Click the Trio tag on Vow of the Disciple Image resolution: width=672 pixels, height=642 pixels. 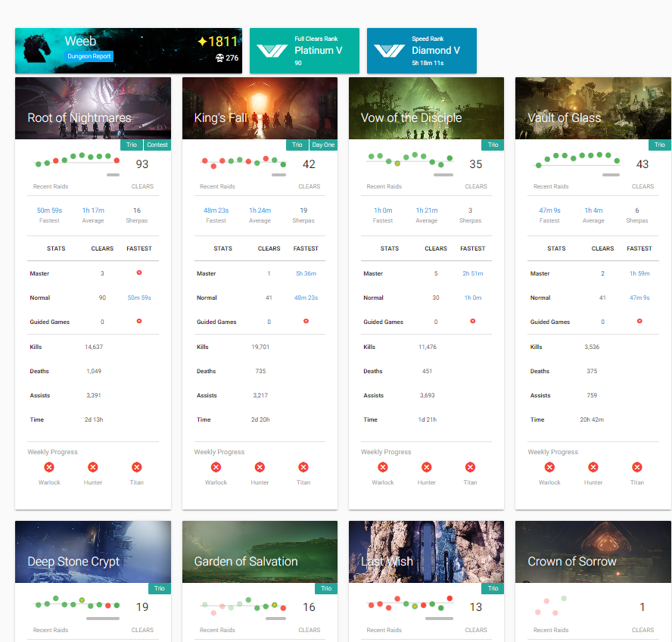click(493, 145)
